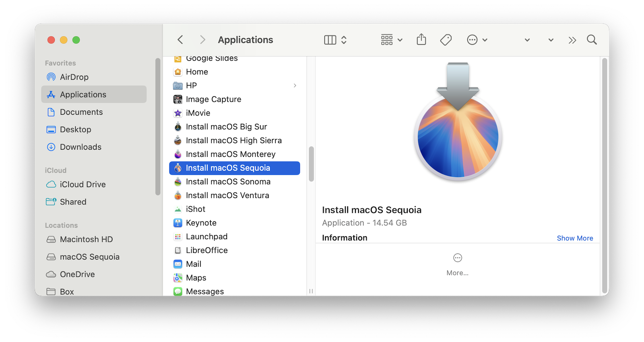Image resolution: width=644 pixels, height=342 pixels.
Task: Open the view options up-down chevron
Action: [344, 40]
